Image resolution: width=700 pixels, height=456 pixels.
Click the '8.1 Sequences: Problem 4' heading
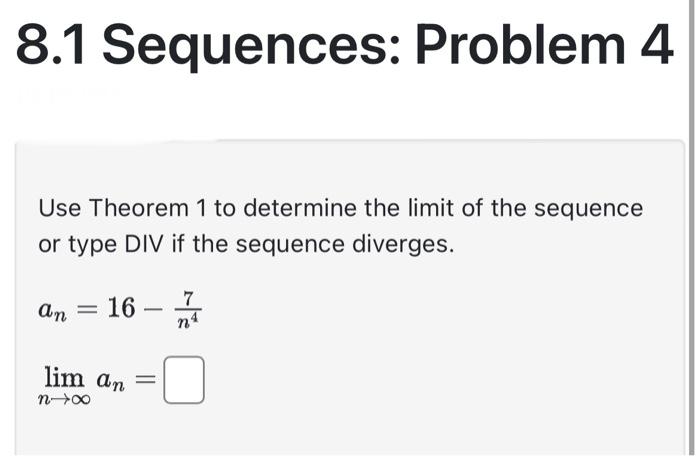(x=344, y=46)
